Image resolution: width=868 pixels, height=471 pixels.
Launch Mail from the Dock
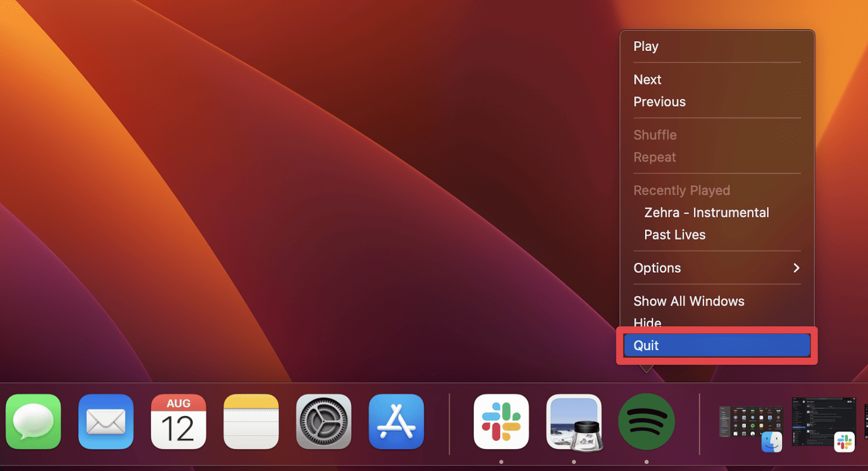pyautogui.click(x=106, y=422)
